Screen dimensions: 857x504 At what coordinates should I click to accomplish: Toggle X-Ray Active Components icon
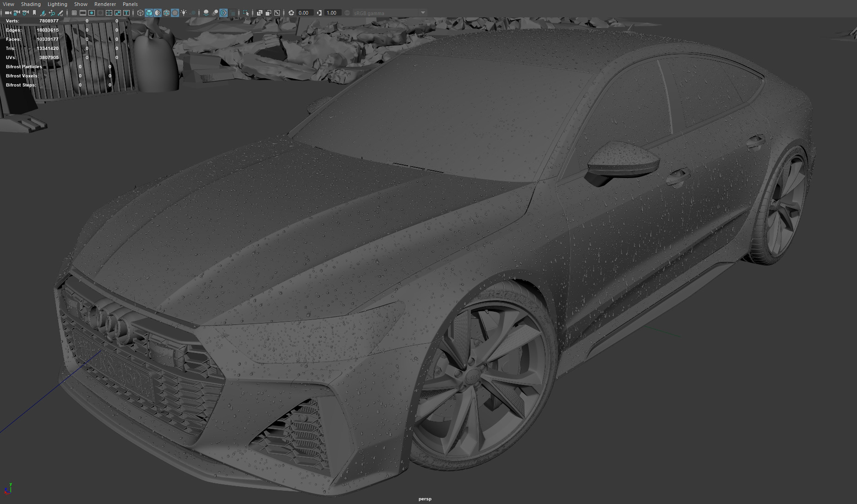(x=268, y=13)
